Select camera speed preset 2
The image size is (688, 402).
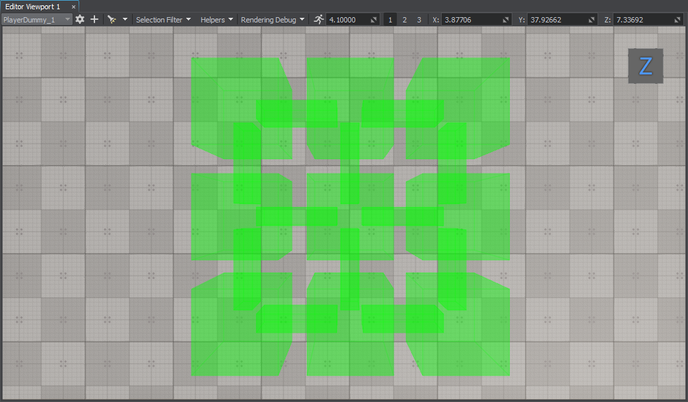tap(405, 20)
